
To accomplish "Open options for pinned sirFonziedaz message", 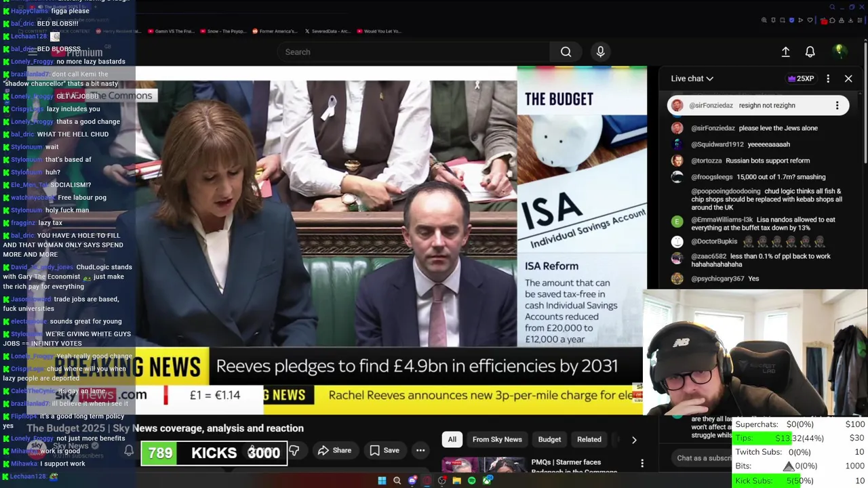I will coord(837,105).
